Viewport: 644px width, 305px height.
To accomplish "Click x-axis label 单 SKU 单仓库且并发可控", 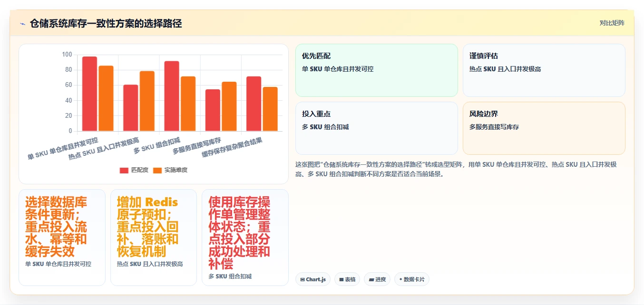I will pyautogui.click(x=63, y=149).
